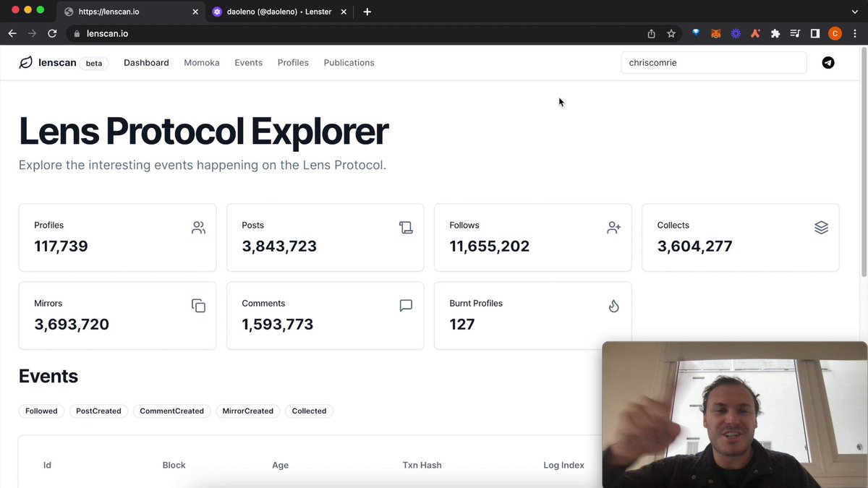This screenshot has height=488, width=868.
Task: Click the Age column header
Action: [280, 465]
